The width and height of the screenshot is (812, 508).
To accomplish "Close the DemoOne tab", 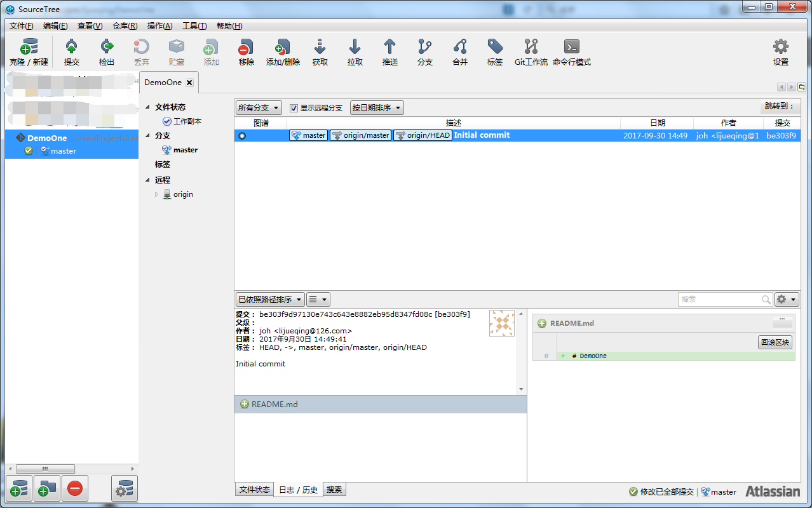I will pos(189,83).
